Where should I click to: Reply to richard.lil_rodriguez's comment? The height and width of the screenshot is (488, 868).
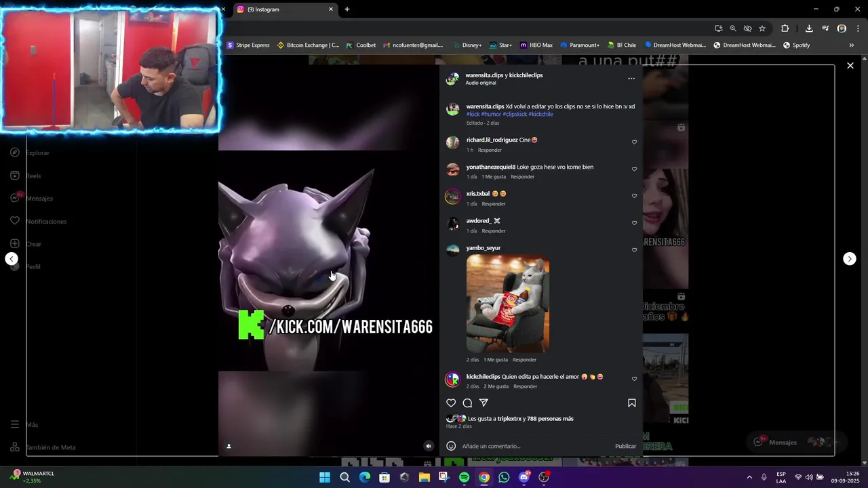click(490, 150)
